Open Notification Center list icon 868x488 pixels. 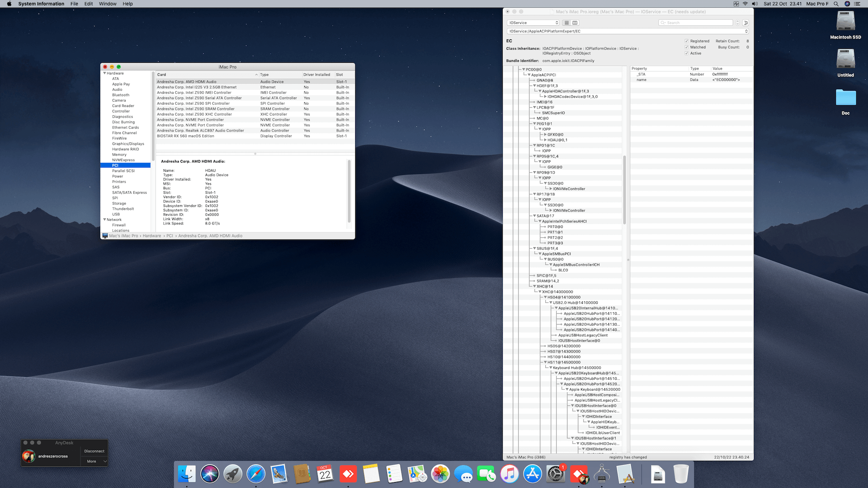click(x=857, y=4)
